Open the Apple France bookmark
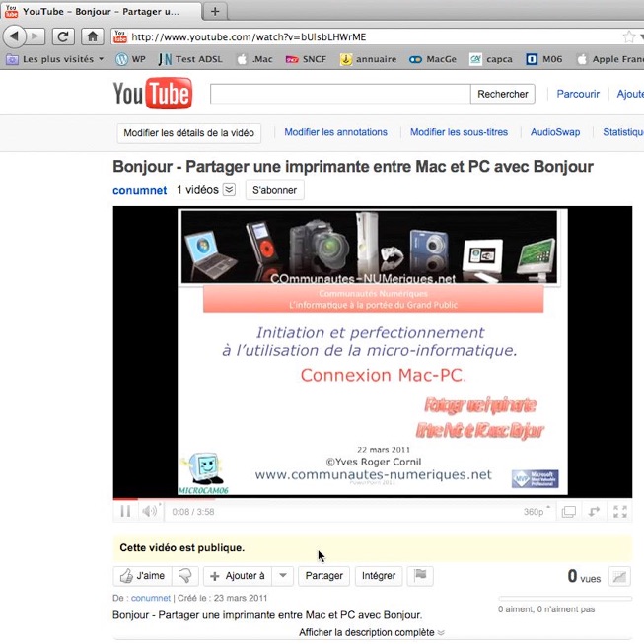The height and width of the screenshot is (644, 644). click(x=609, y=59)
